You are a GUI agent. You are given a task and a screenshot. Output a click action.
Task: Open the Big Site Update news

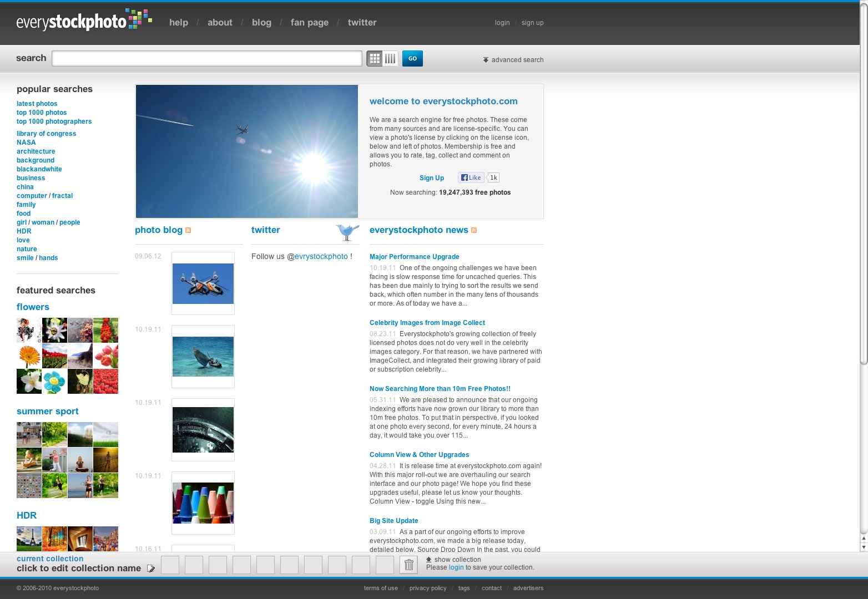pyautogui.click(x=394, y=521)
